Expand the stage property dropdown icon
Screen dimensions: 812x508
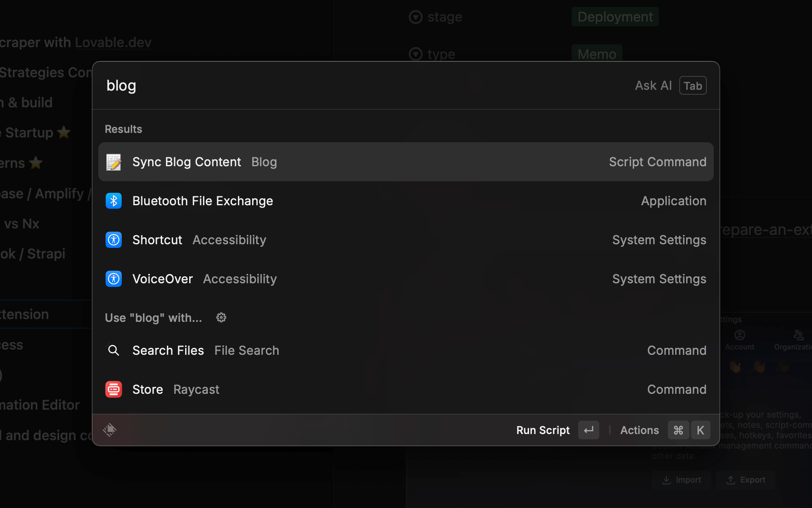coord(415,17)
